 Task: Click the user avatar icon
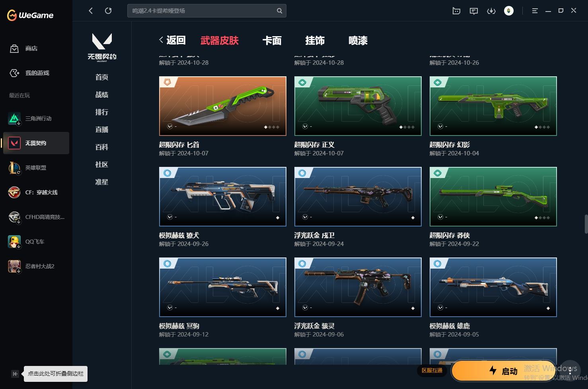point(508,11)
